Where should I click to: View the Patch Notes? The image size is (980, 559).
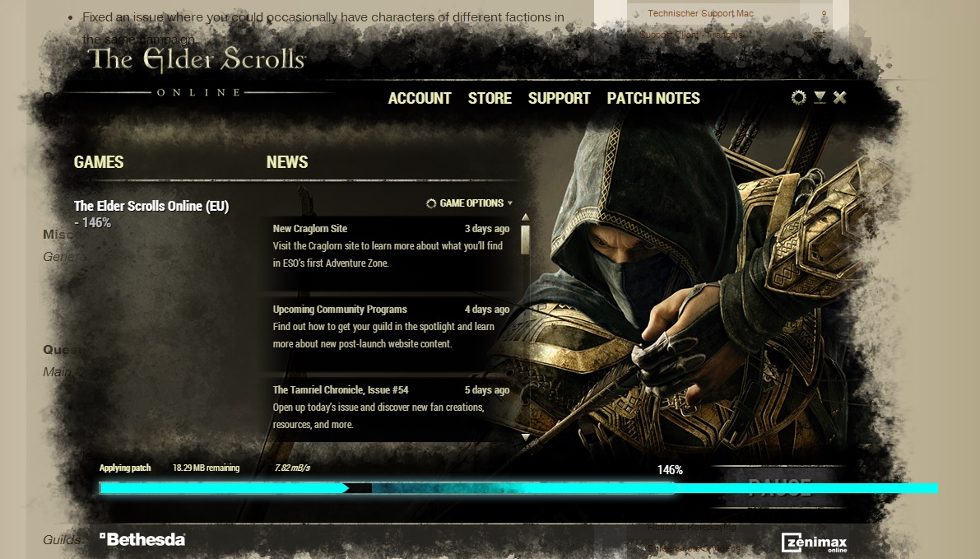(x=653, y=98)
